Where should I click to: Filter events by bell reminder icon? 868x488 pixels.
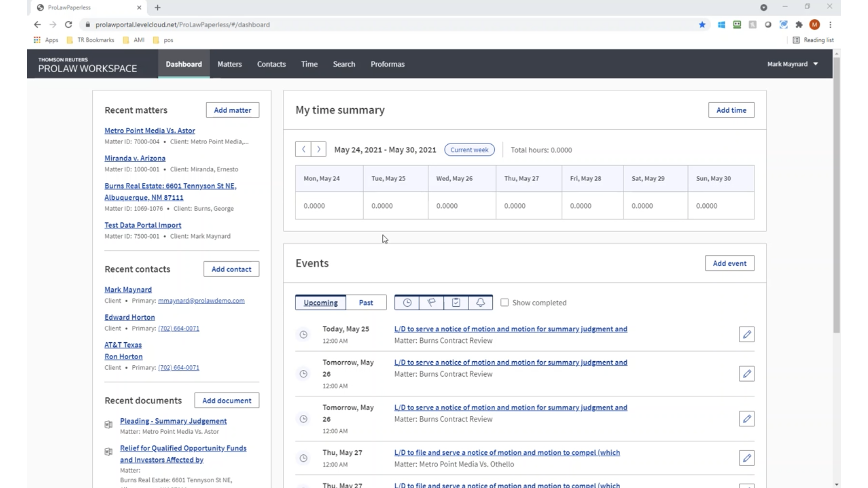pyautogui.click(x=480, y=302)
